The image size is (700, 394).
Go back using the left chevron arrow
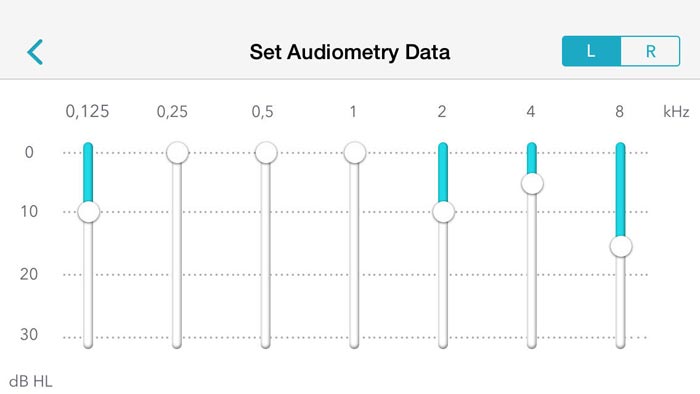(x=35, y=52)
